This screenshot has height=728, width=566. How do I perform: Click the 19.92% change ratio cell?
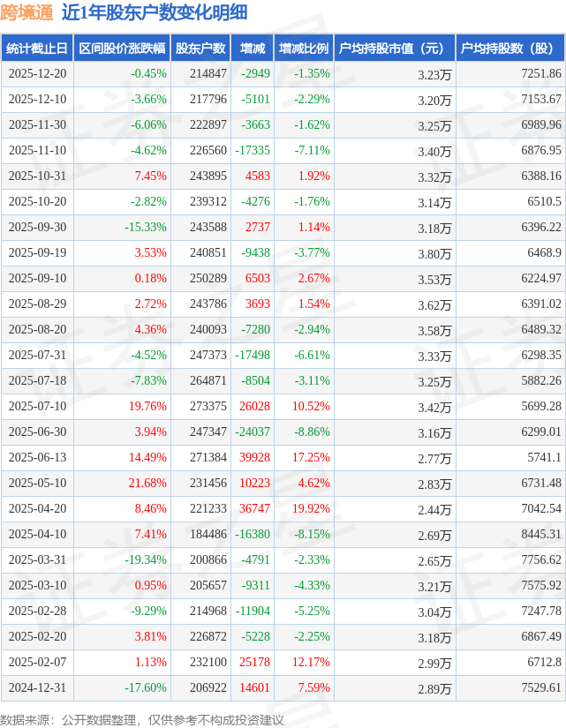(312, 509)
